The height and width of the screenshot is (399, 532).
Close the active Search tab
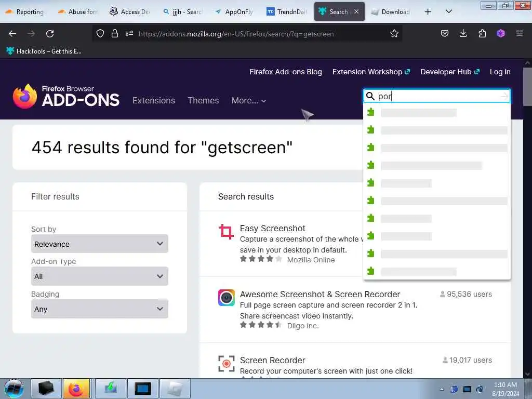(356, 11)
